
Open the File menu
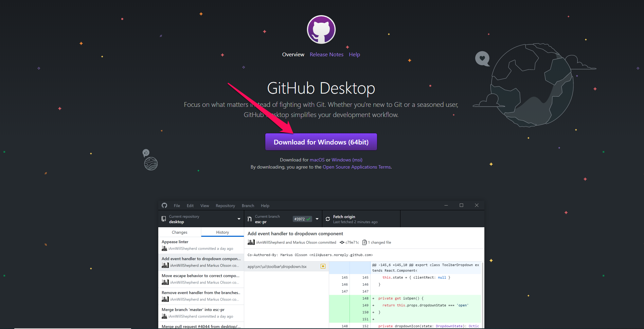coord(177,206)
